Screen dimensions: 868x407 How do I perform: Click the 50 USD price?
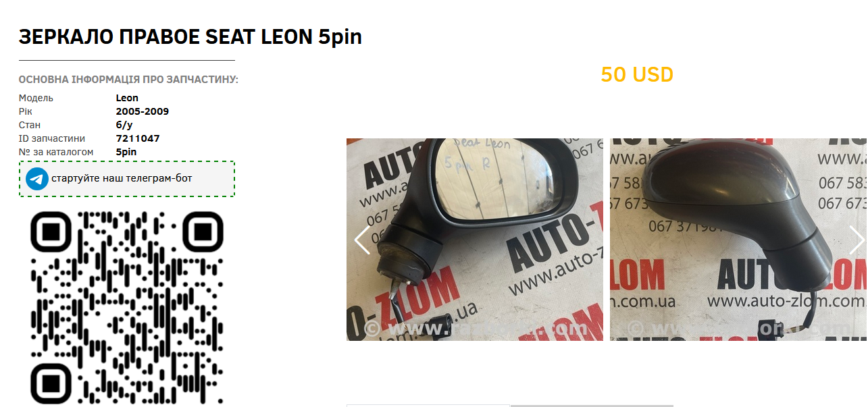click(x=637, y=74)
